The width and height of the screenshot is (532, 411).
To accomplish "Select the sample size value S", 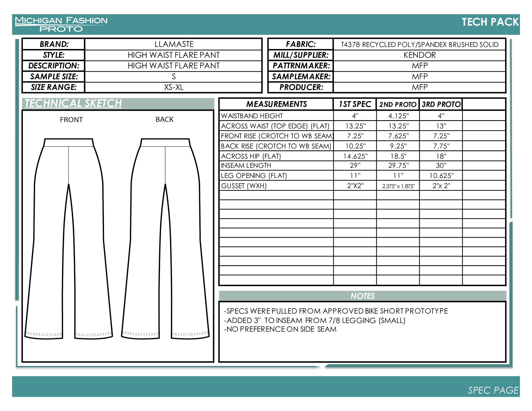I will click(x=174, y=77).
